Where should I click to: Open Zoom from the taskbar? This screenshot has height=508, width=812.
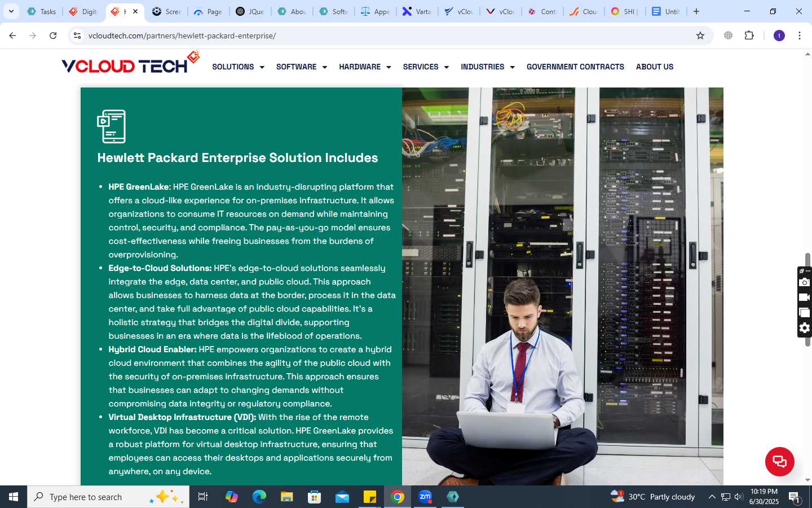tap(425, 497)
